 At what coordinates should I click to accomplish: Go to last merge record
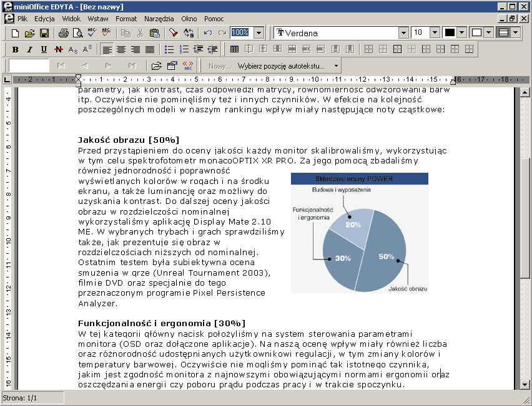132,65
